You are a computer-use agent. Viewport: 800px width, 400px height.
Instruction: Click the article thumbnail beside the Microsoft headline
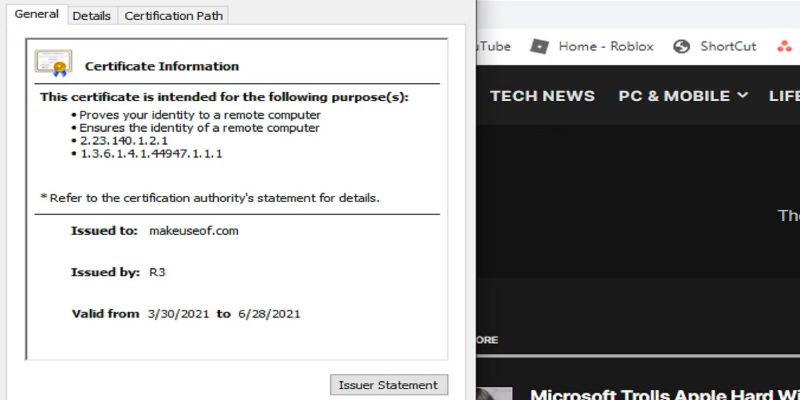pyautogui.click(x=494, y=394)
